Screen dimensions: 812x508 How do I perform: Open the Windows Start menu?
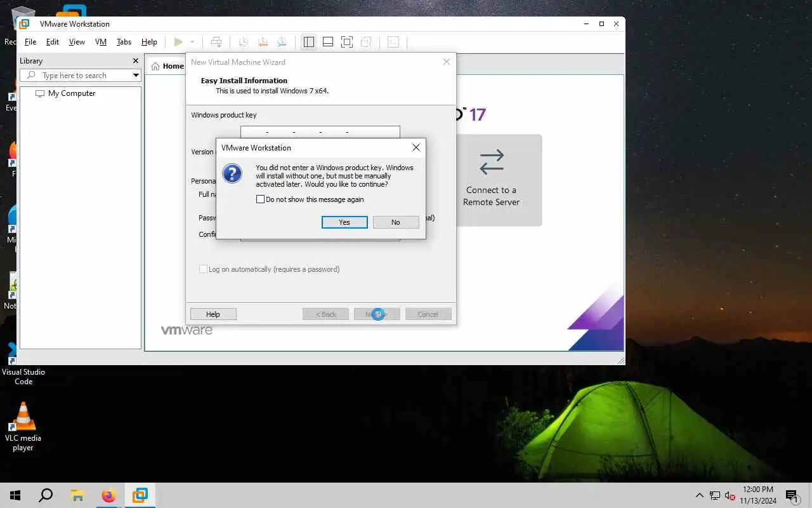(x=15, y=495)
